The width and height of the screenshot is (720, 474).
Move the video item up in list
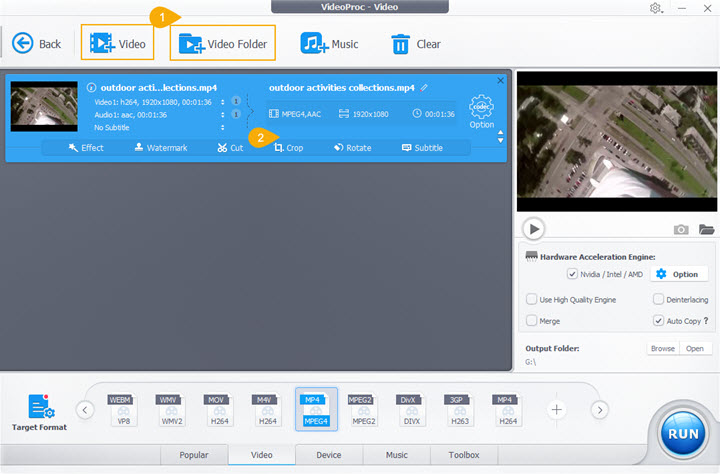point(501,133)
